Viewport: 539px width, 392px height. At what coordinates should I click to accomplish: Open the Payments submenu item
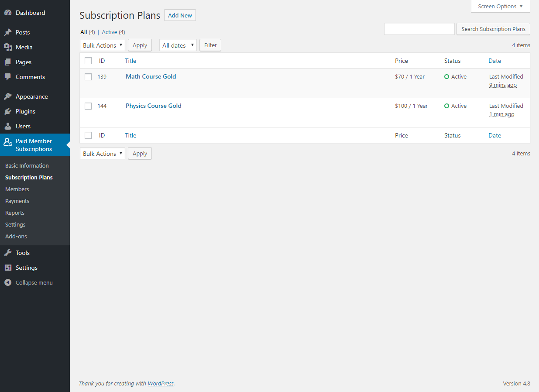click(17, 201)
